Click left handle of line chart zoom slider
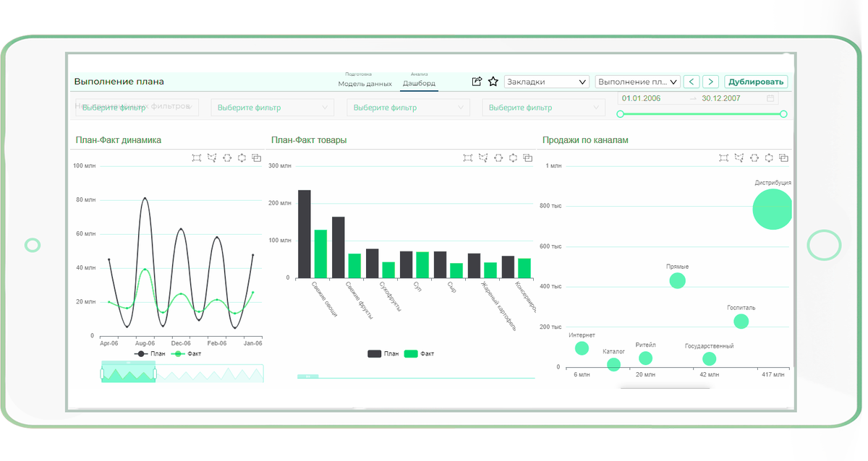868x461 pixels. (x=102, y=374)
